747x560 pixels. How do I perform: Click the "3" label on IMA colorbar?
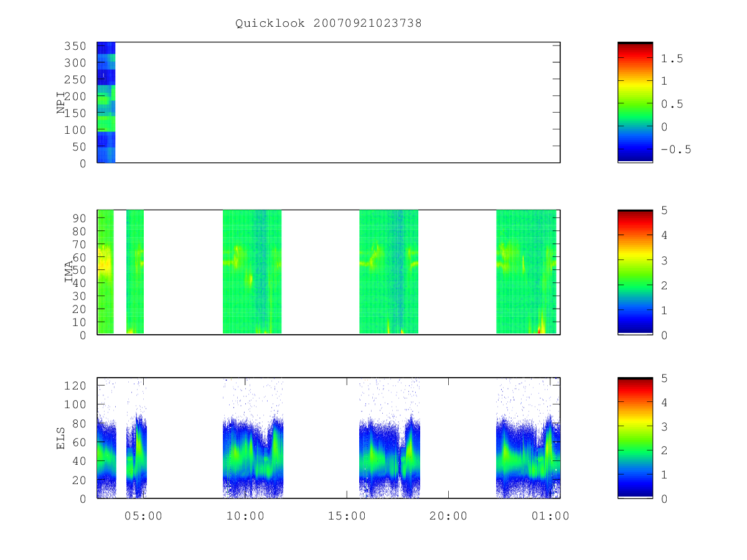point(664,260)
